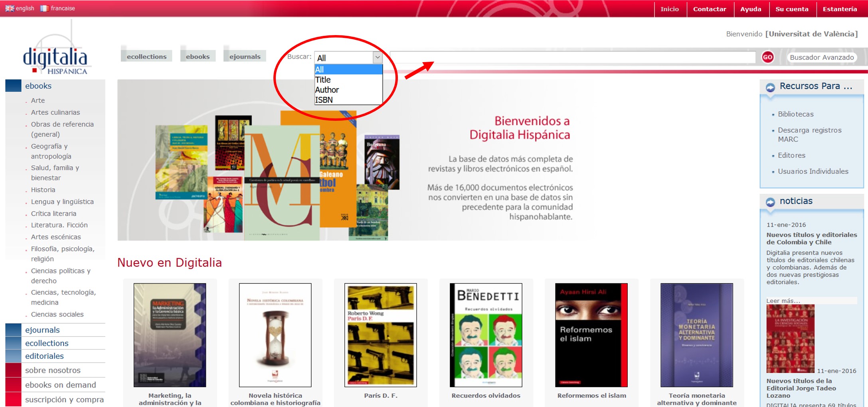This screenshot has height=407, width=868.
Task: Open the ebooks sidebar section
Action: pyautogui.click(x=38, y=86)
